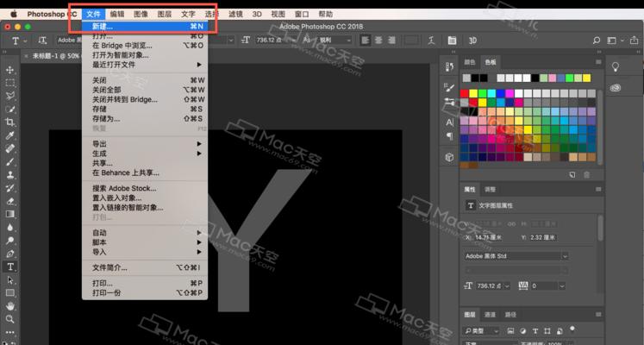Select the Horizontal Type tool in toolbox
This screenshot has width=644, height=345.
9,267
